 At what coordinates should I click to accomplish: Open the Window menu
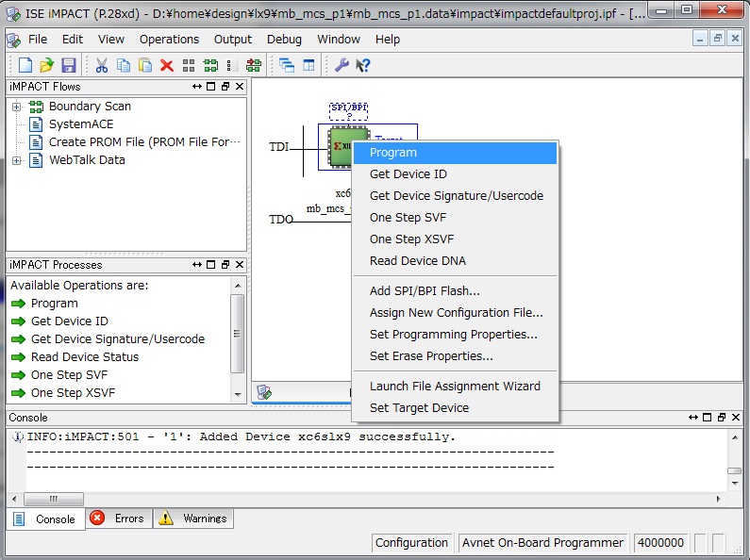point(338,40)
